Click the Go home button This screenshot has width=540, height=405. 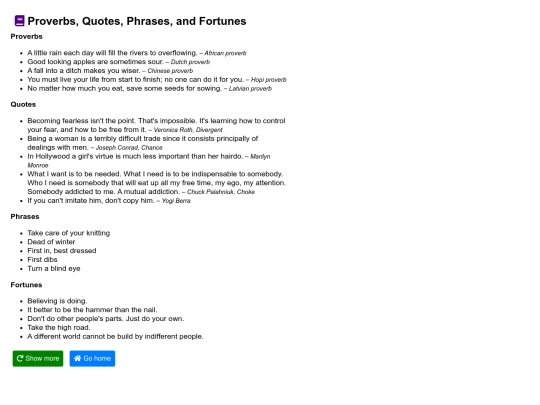[x=92, y=359]
